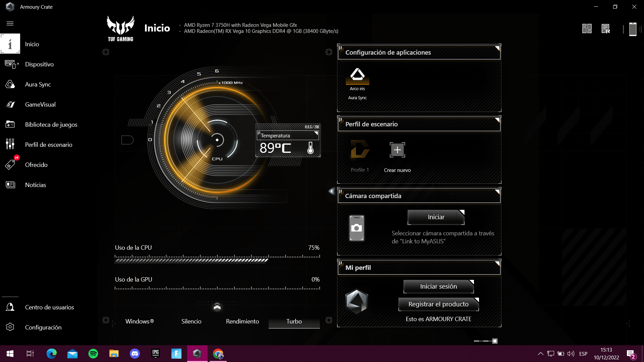Open Configuración gear icon

(x=10, y=327)
